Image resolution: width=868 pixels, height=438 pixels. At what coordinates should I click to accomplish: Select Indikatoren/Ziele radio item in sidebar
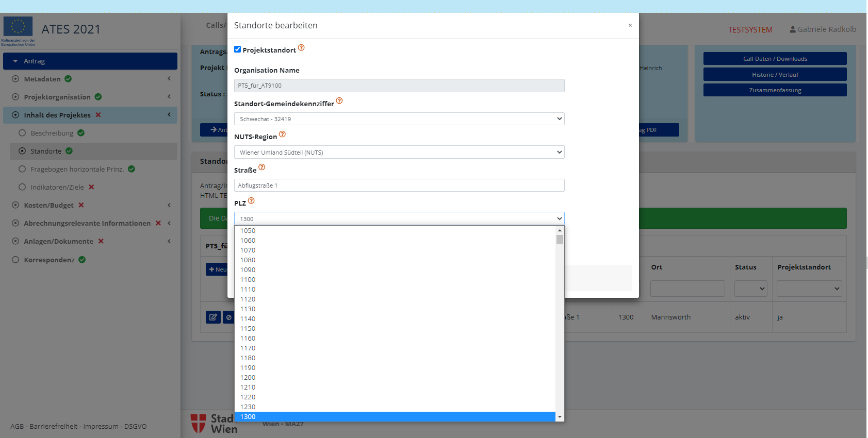click(22, 187)
